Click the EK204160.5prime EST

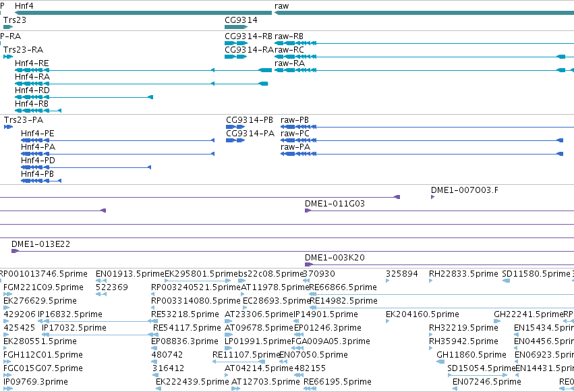click(422, 314)
